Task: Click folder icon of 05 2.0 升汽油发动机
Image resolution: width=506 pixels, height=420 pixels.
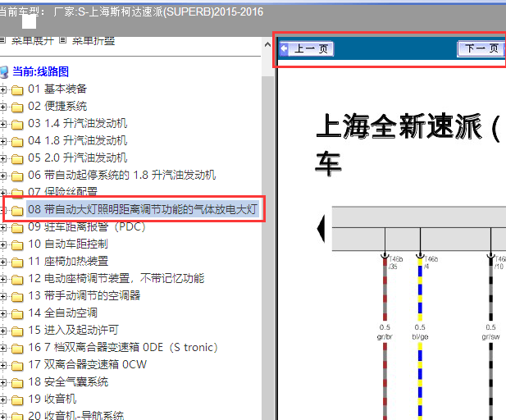Action: coord(17,158)
